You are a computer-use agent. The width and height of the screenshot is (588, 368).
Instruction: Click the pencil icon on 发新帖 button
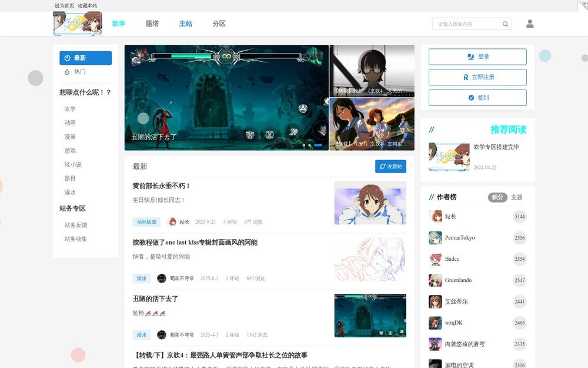382,167
